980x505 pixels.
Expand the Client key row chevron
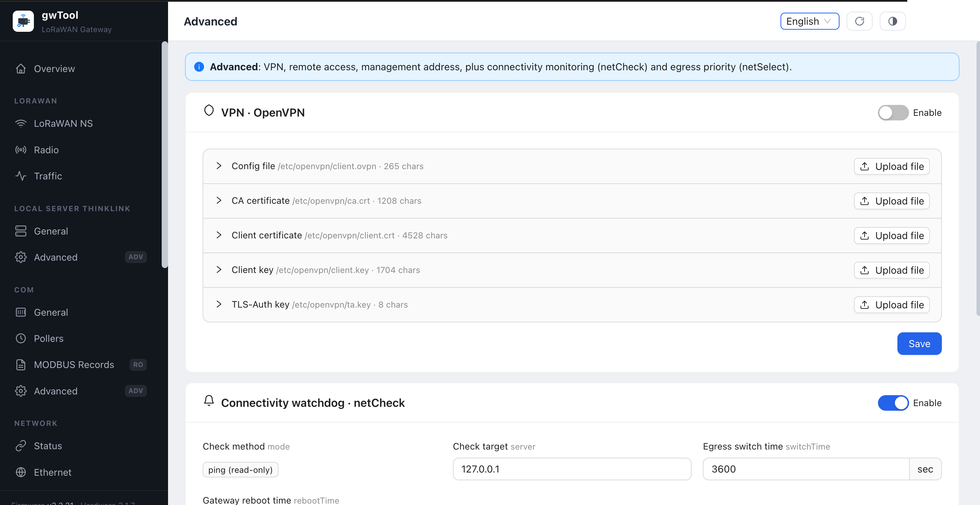219,270
